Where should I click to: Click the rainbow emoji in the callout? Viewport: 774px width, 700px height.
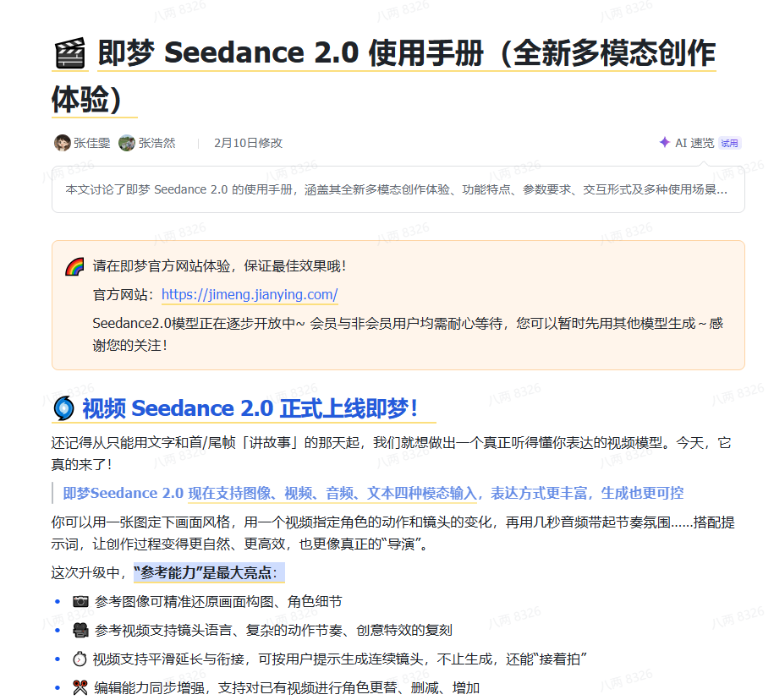74,267
